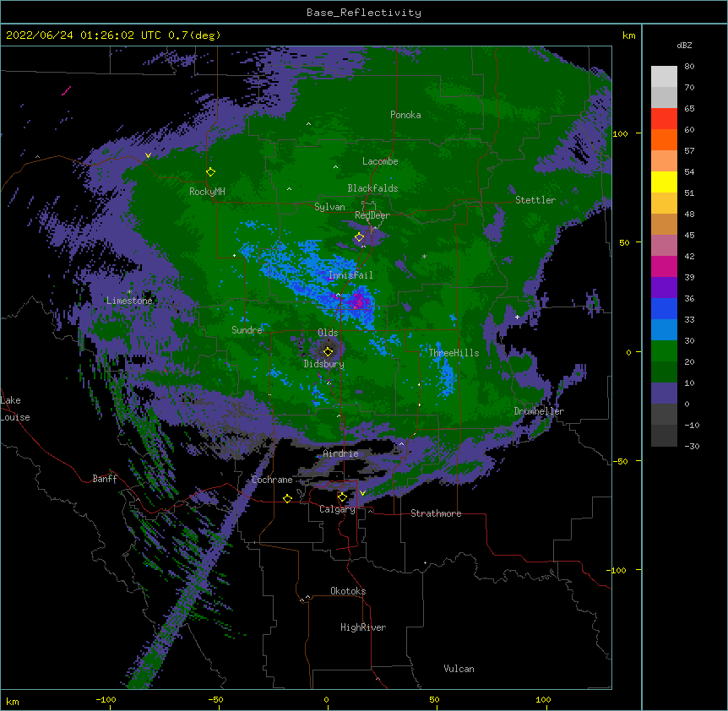The height and width of the screenshot is (711, 728).
Task: Click the Sundre town label
Action: (247, 330)
